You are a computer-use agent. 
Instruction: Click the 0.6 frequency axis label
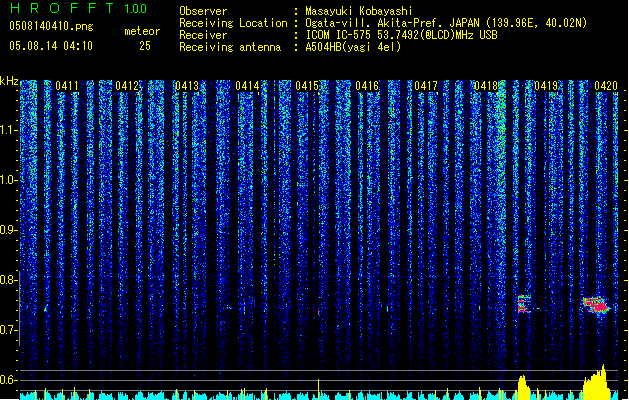pyautogui.click(x=9, y=380)
